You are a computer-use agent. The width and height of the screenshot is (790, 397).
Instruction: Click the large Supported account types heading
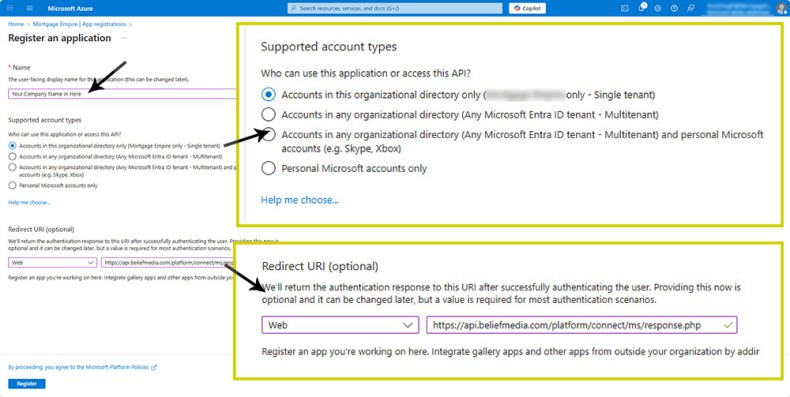coord(328,47)
